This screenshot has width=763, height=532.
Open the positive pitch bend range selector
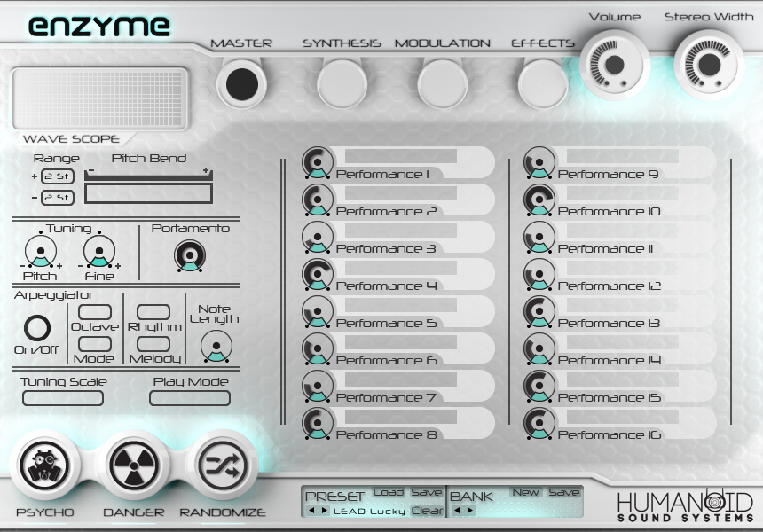point(58,176)
